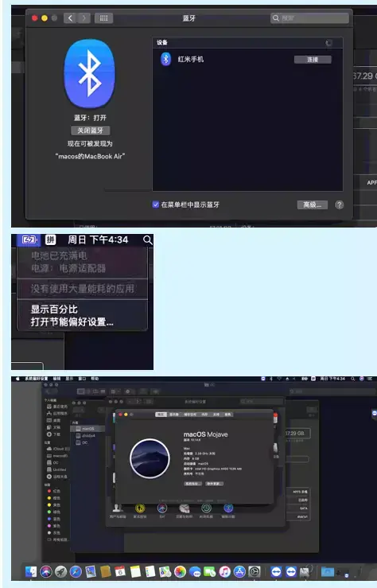Open the 窗口 menu
Image resolution: width=377 pixels, height=588 pixels.
(82, 379)
